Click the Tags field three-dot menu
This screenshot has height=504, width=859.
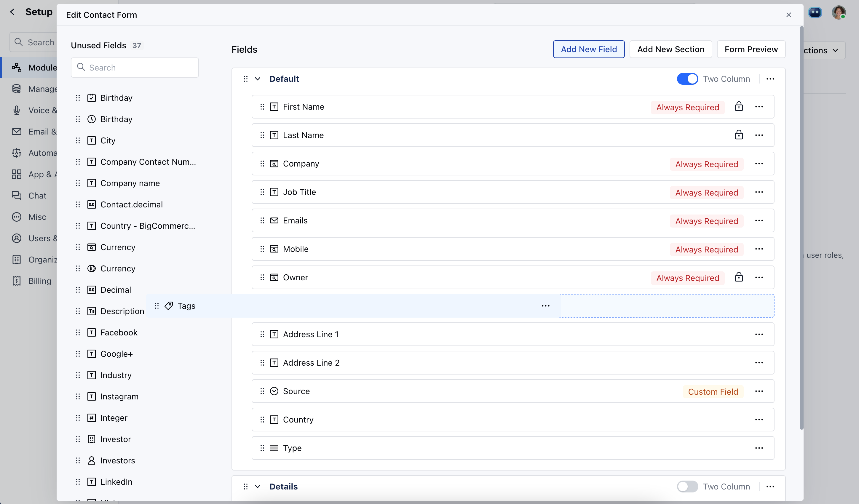click(545, 306)
